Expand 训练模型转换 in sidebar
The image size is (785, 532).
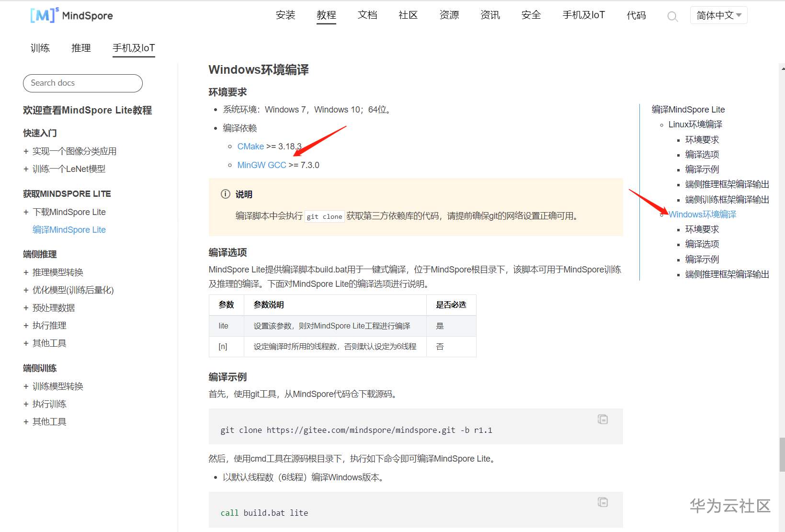coord(26,386)
